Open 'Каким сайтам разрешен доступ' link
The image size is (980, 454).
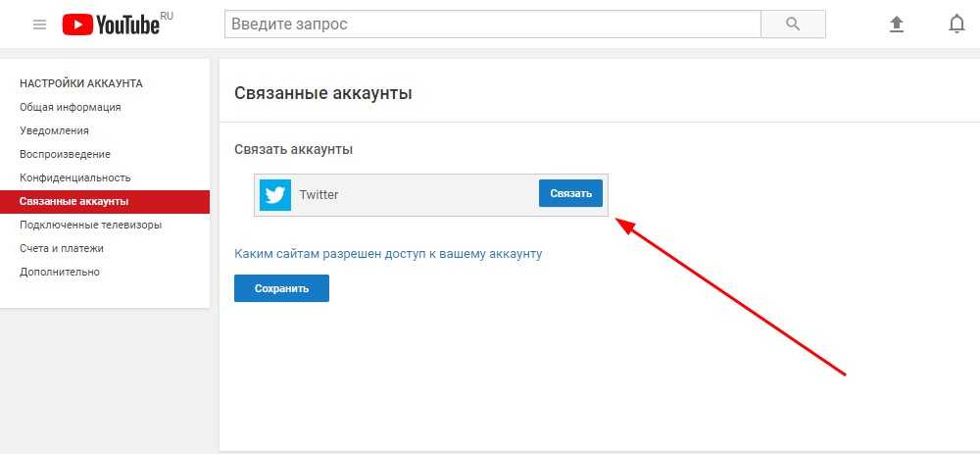click(x=388, y=254)
